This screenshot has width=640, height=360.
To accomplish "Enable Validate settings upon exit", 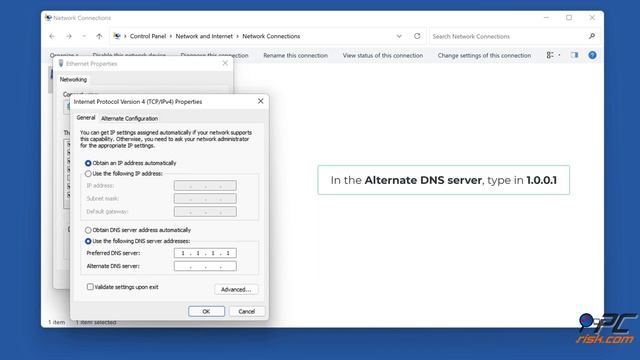I will click(x=122, y=287).
